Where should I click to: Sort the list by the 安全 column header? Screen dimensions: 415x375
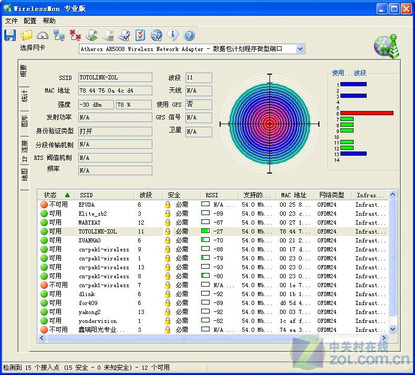point(182,195)
